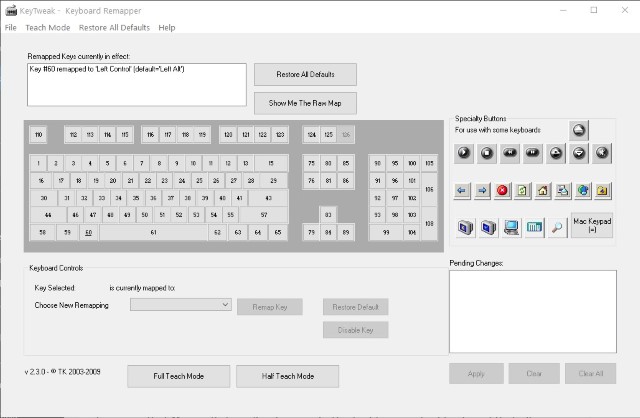Viewport: 640px width, 418px height.
Task: Open the Restore All Defaults menu item
Action: 114,27
